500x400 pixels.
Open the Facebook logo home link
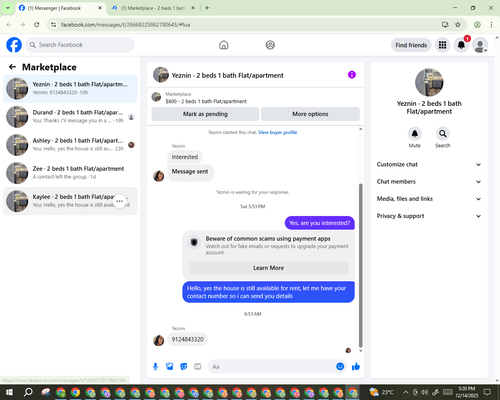pyautogui.click(x=14, y=45)
